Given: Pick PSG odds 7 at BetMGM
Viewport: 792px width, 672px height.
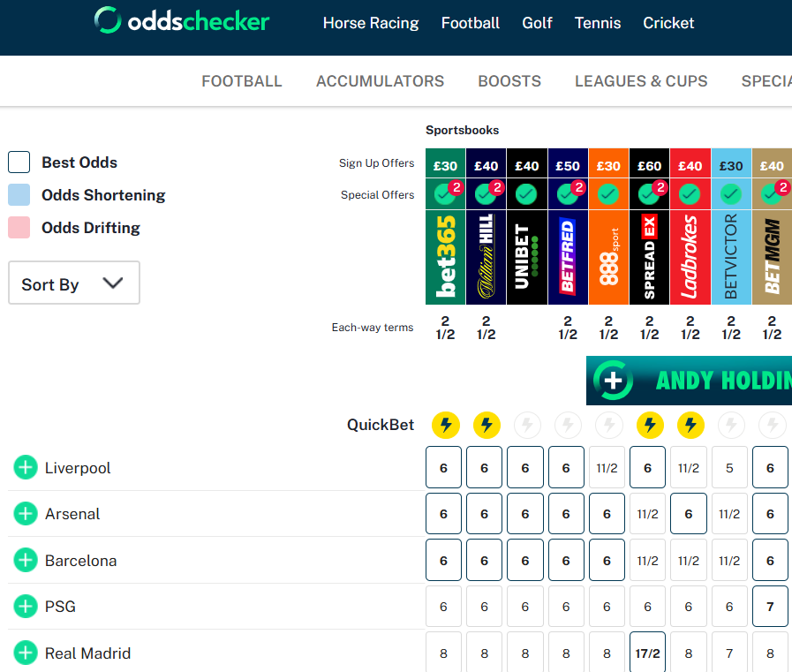Looking at the screenshot, I should 770,607.
